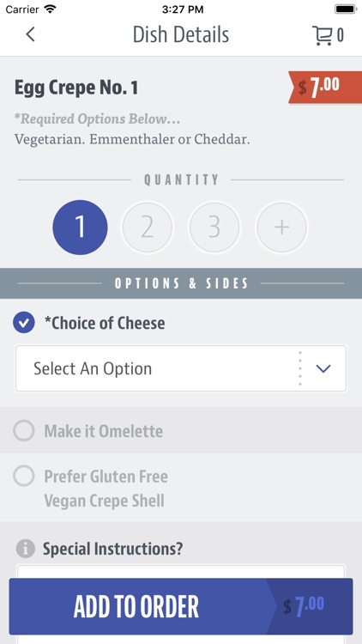Tap the Special Instructions text field
This screenshot has height=644, width=362.
pyautogui.click(x=181, y=572)
